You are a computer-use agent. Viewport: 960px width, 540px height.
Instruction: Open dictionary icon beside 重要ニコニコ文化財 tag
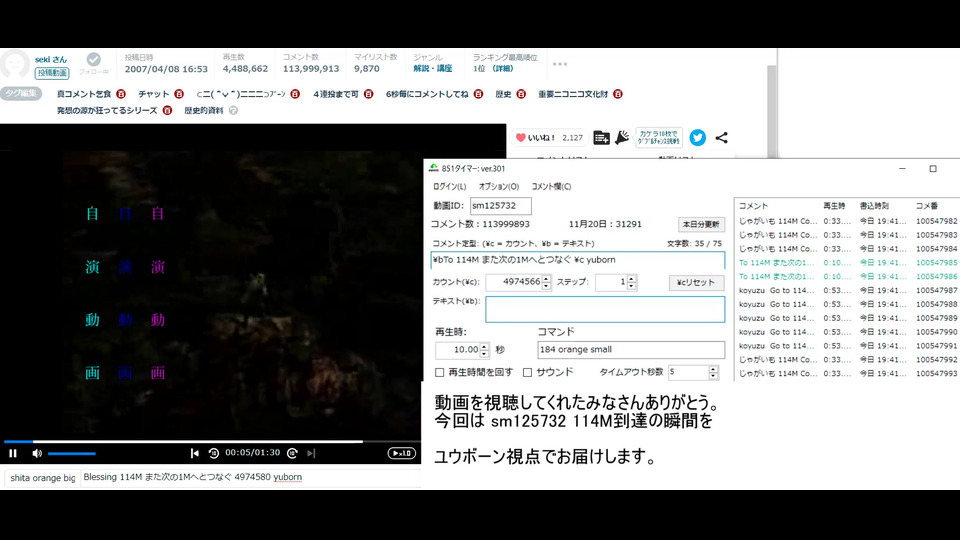pos(617,94)
